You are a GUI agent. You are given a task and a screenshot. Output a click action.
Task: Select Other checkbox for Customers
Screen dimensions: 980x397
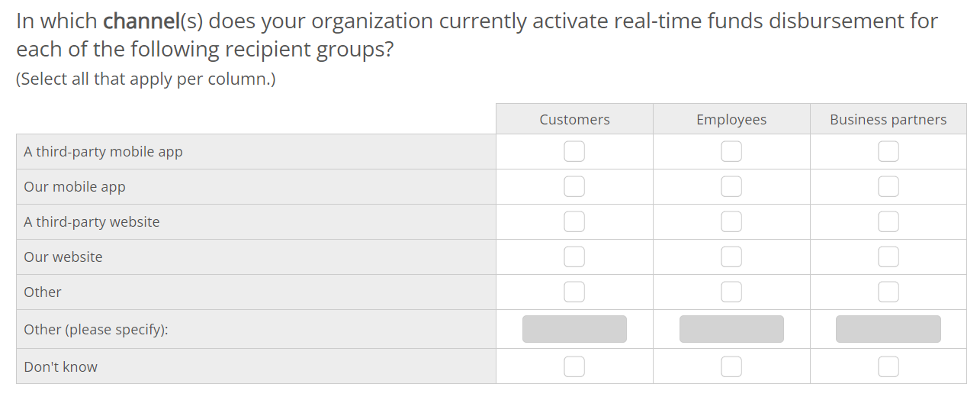click(x=574, y=292)
